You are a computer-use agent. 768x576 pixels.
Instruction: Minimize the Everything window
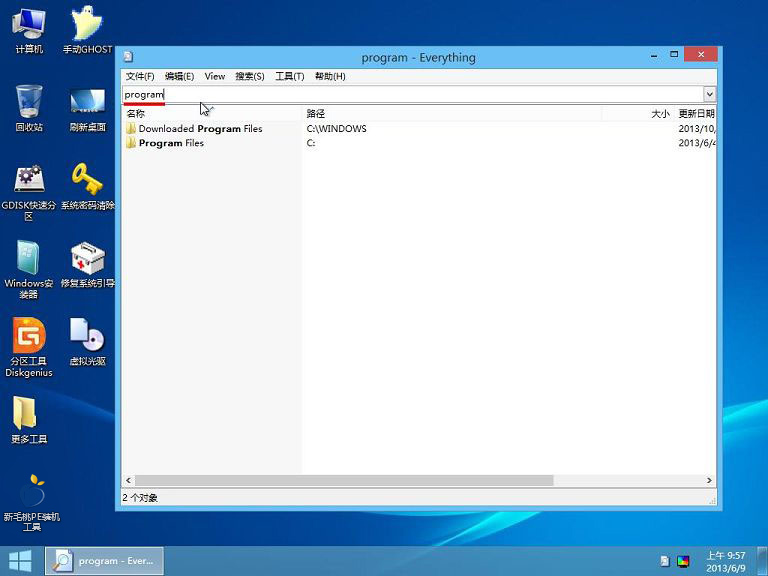(654, 55)
